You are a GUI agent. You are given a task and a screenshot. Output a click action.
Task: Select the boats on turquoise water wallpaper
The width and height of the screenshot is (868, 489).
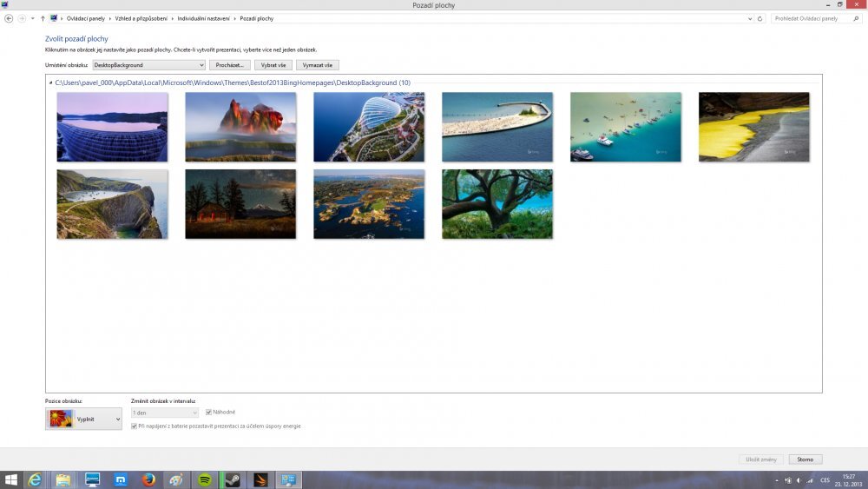point(626,127)
